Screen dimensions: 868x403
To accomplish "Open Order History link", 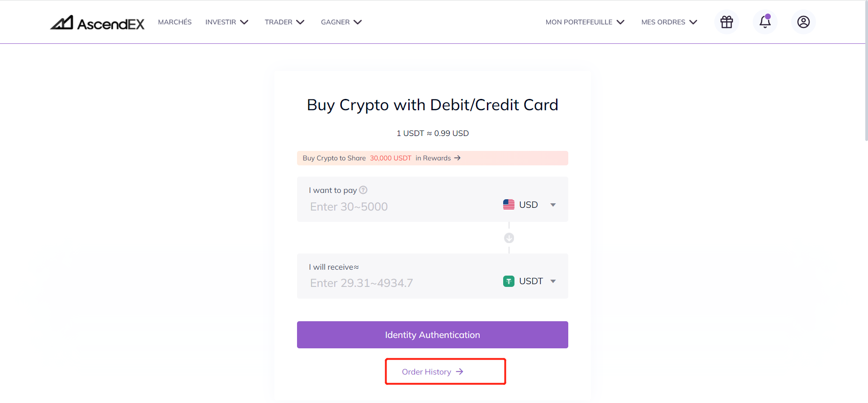I will (x=433, y=372).
